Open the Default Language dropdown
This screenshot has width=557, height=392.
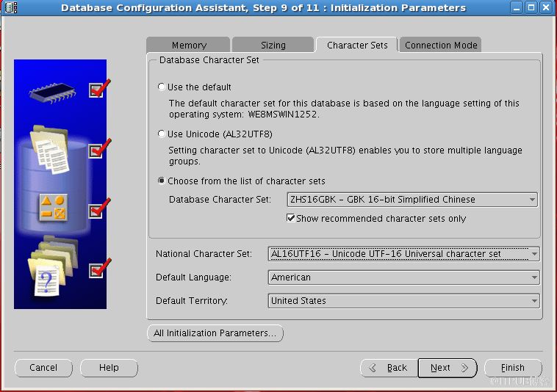pos(404,277)
